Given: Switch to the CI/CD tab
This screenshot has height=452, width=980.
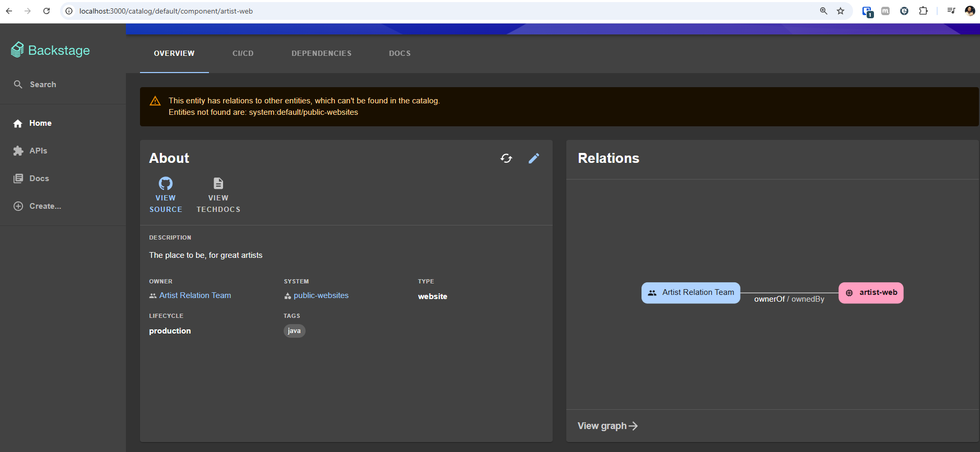Looking at the screenshot, I should [243, 53].
